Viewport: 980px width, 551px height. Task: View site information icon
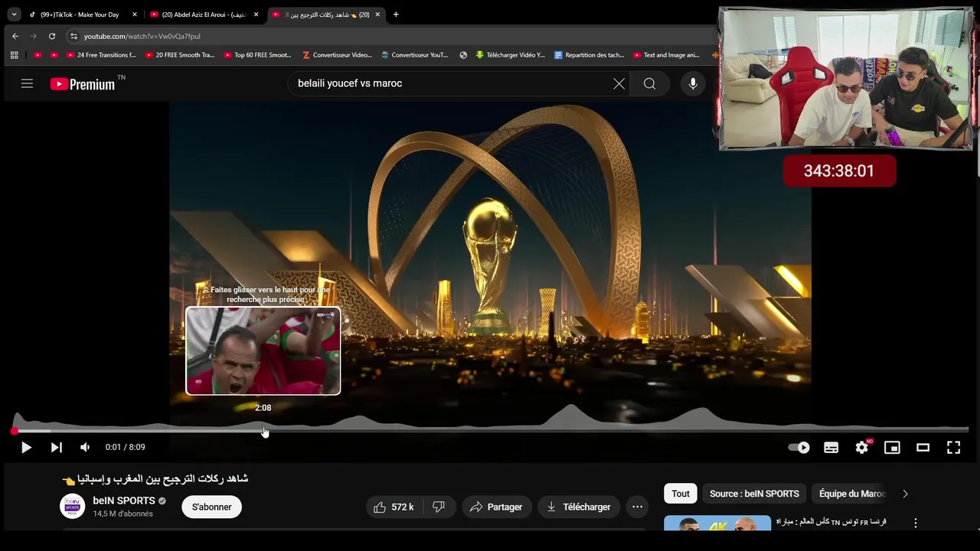73,36
